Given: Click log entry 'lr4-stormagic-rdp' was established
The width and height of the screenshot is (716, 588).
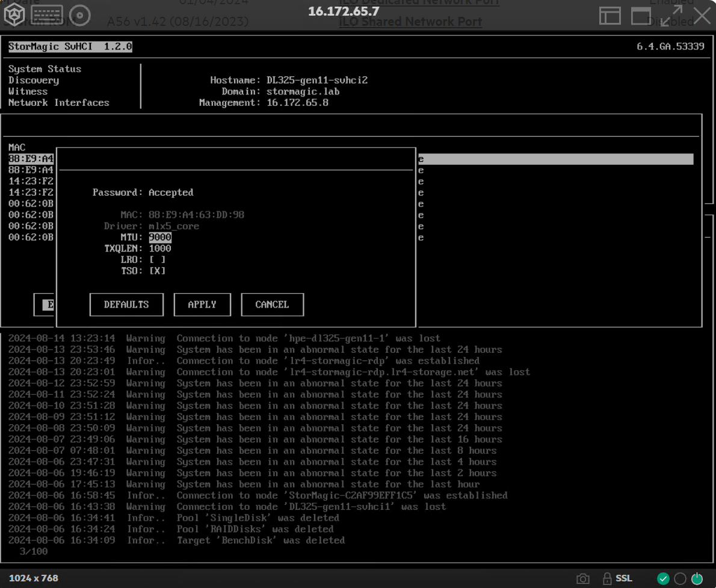Looking at the screenshot, I should click(x=244, y=361).
